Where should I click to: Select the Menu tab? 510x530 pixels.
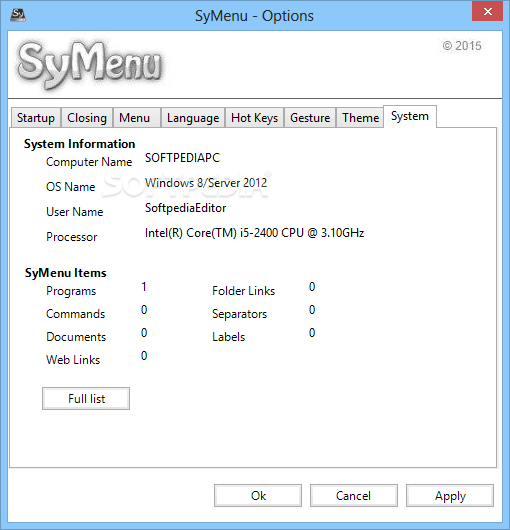tap(137, 118)
